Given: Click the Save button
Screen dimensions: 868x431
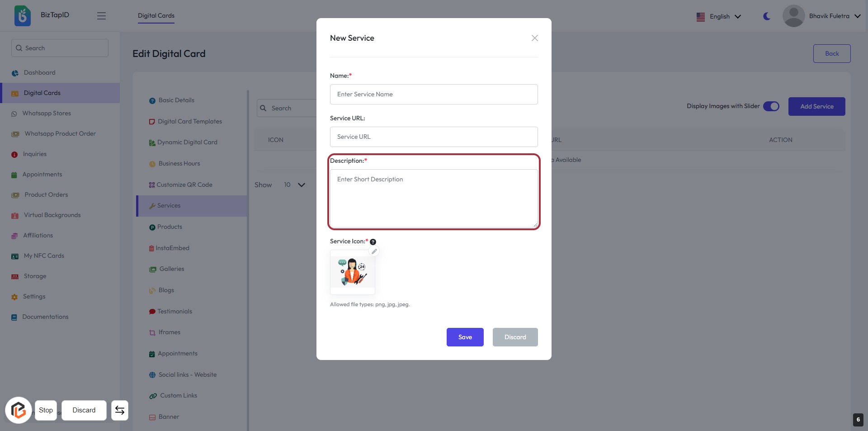Looking at the screenshot, I should (465, 337).
